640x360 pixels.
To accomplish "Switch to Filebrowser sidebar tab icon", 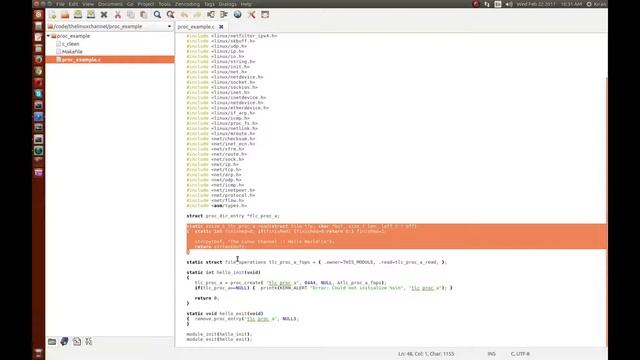I will pos(52,342).
